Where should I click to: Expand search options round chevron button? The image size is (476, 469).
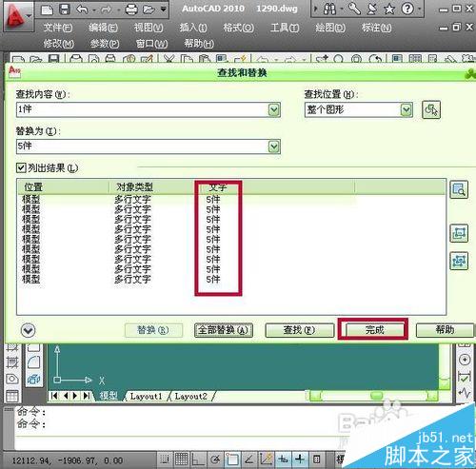coord(29,330)
